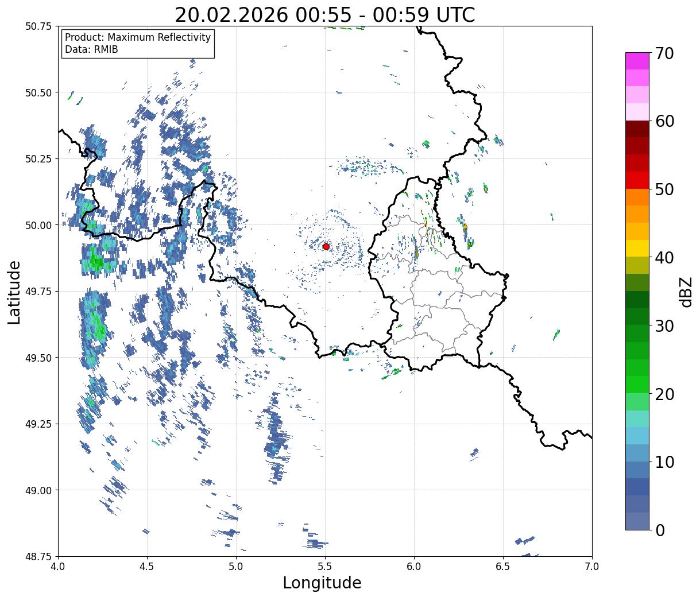This screenshot has width=700, height=597.
Task: Click the longitude tick label 6.5
Action: click(x=503, y=566)
